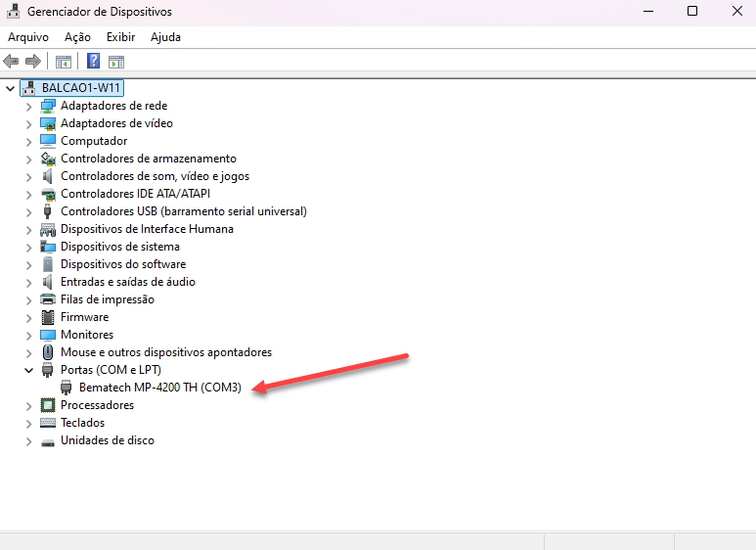
Task: Close the Gerenciador de Dispositivos window
Action: (736, 11)
